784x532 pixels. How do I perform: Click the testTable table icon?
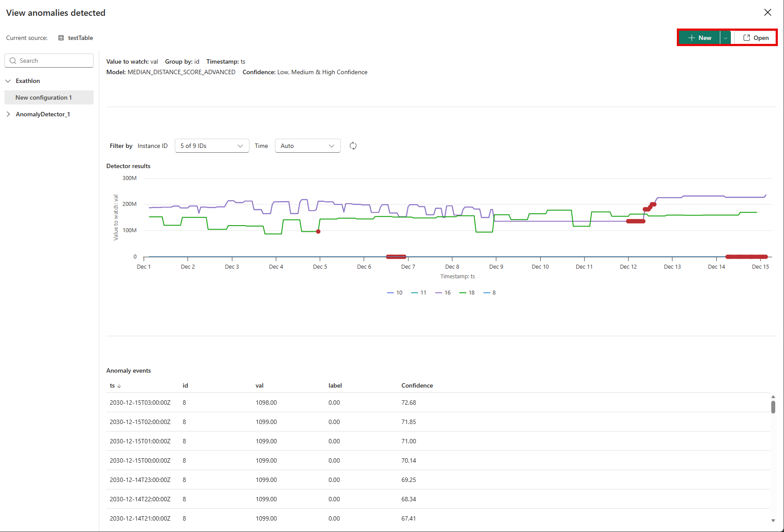[61, 38]
